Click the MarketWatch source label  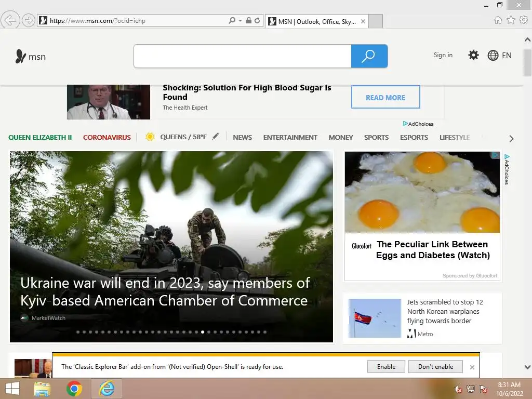(x=48, y=318)
